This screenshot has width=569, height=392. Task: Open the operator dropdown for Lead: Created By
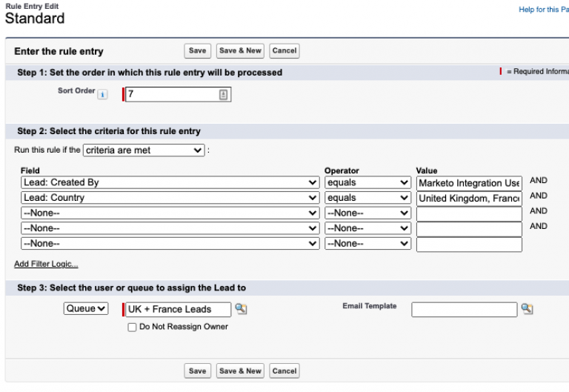tap(367, 182)
